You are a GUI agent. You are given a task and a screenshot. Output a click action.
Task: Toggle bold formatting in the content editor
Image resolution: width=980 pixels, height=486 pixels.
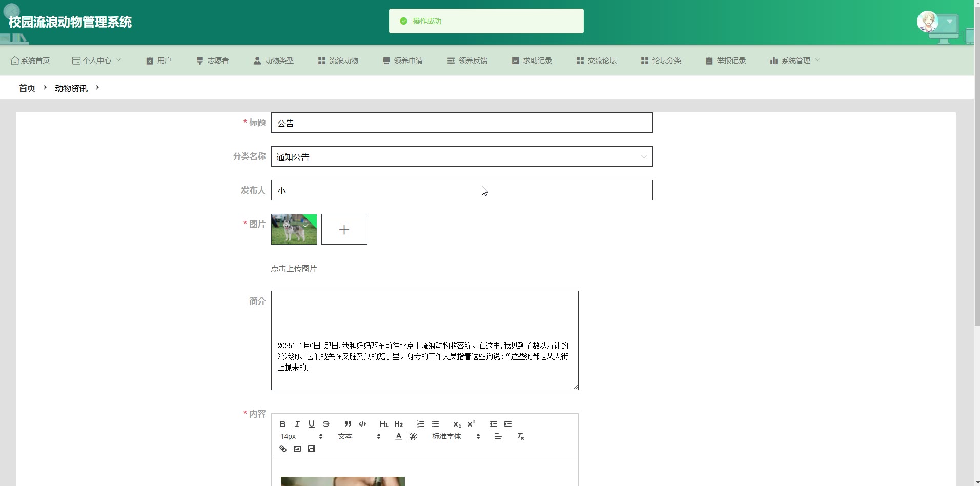point(282,424)
